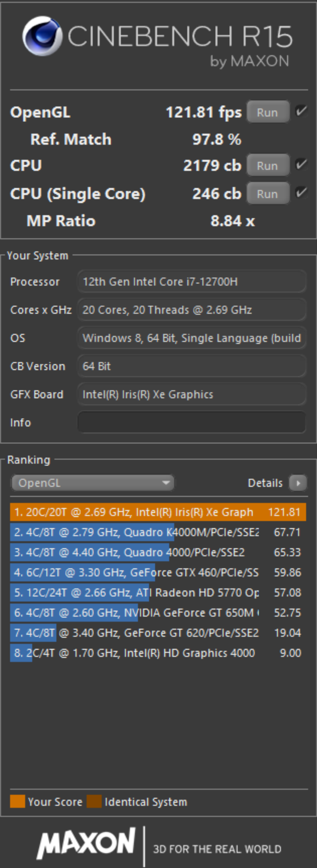
Task: Click the Details label in Ranking
Action: point(265,483)
